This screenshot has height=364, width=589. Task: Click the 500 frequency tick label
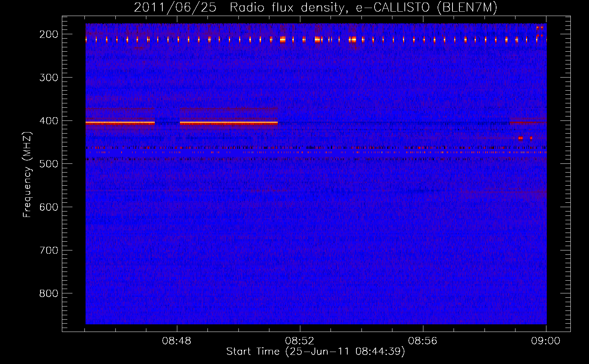(49, 164)
